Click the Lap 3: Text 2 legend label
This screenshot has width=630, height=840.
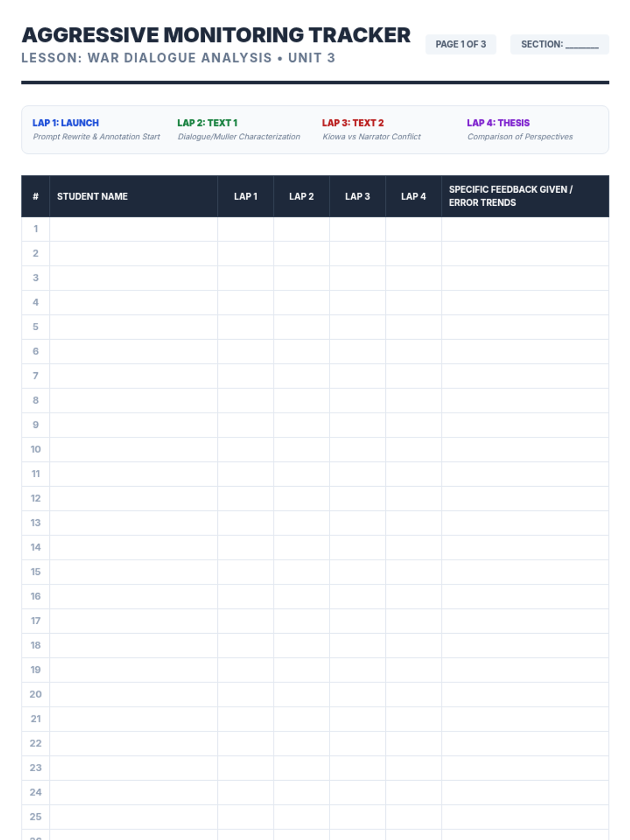(x=353, y=123)
